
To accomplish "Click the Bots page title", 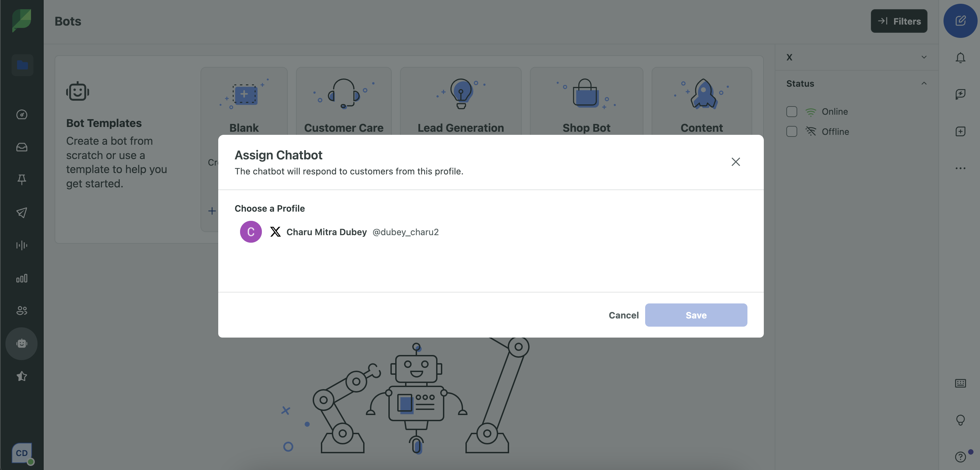I will tap(68, 21).
